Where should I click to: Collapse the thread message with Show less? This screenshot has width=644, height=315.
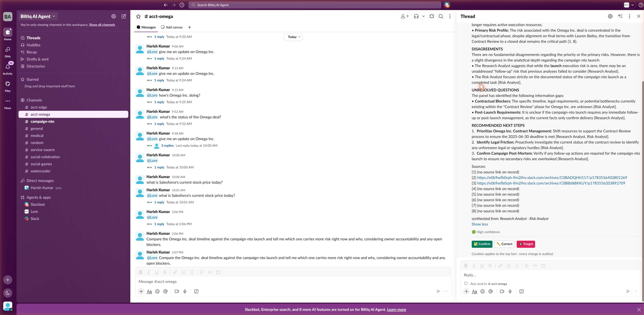coord(480,224)
